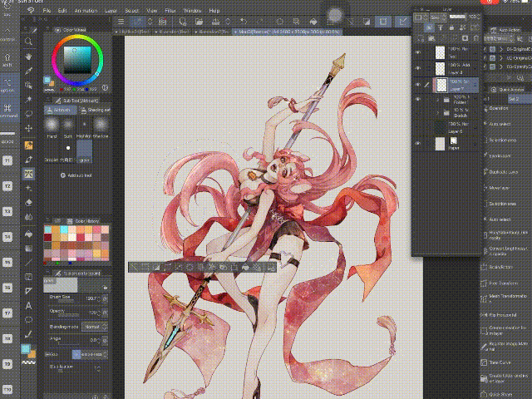The width and height of the screenshot is (532, 399).
Task: Select the Eraser tool
Action: coord(28,203)
